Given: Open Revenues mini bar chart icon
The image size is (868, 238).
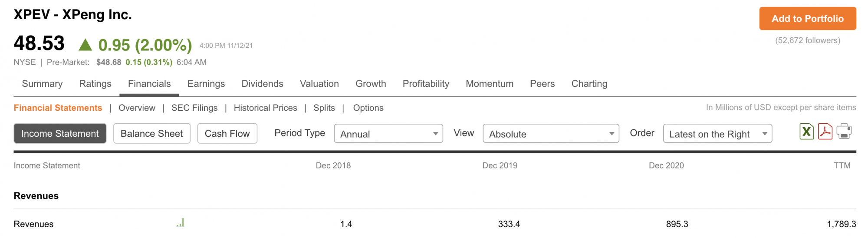Looking at the screenshot, I should (x=181, y=223).
